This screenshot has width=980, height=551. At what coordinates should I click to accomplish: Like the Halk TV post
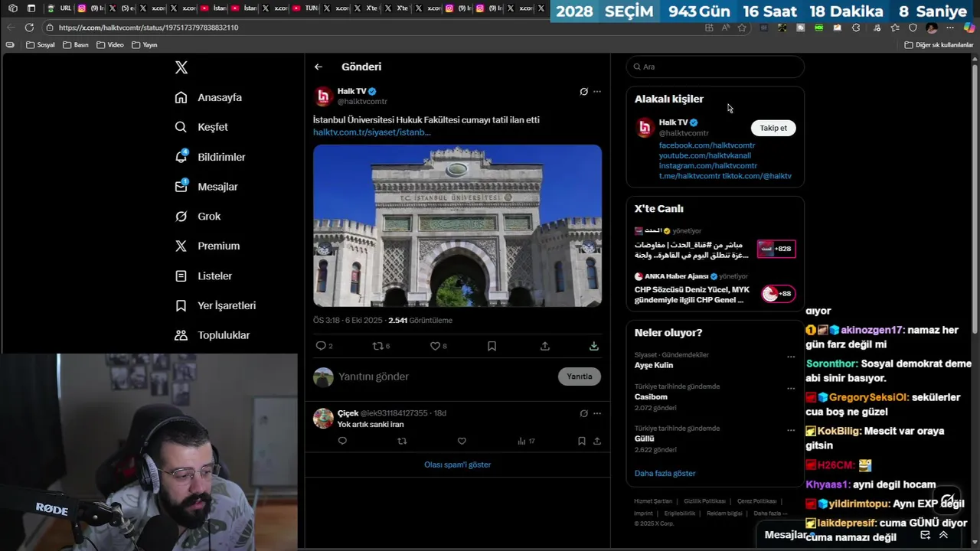point(435,346)
